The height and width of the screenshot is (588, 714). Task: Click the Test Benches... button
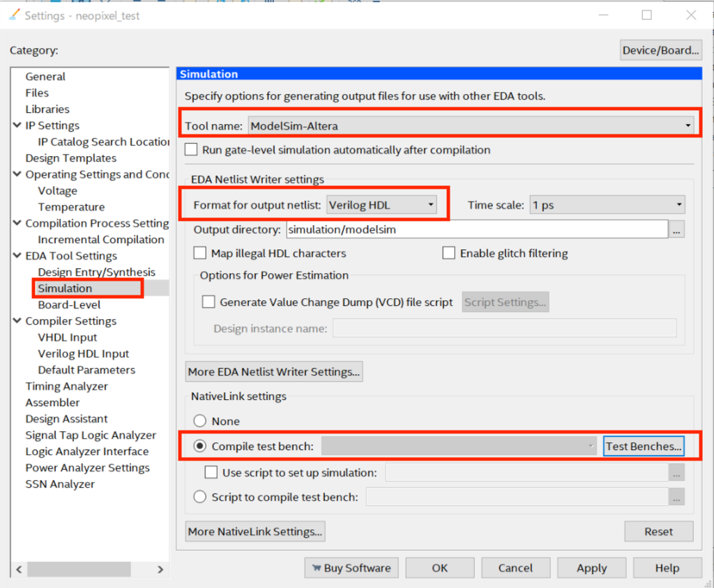click(x=643, y=447)
